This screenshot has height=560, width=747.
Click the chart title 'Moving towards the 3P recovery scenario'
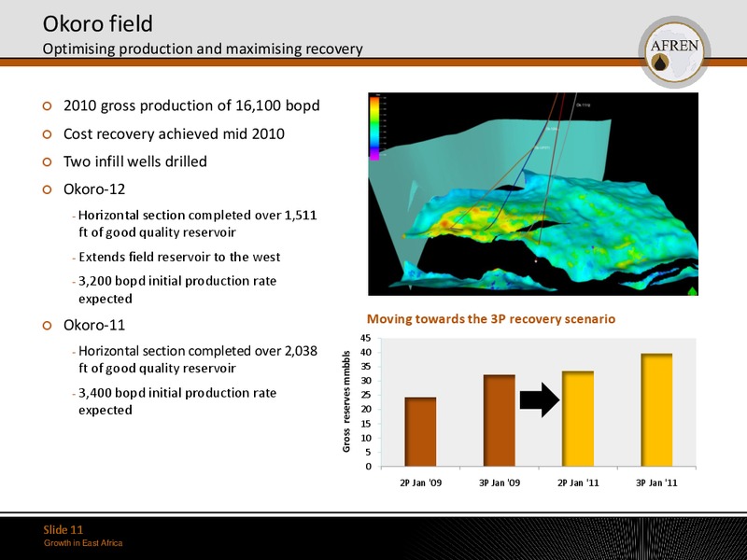(x=491, y=318)
